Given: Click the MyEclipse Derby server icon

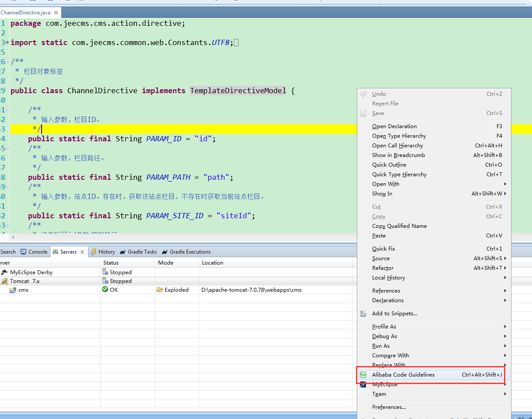Looking at the screenshot, I should (x=4, y=272).
